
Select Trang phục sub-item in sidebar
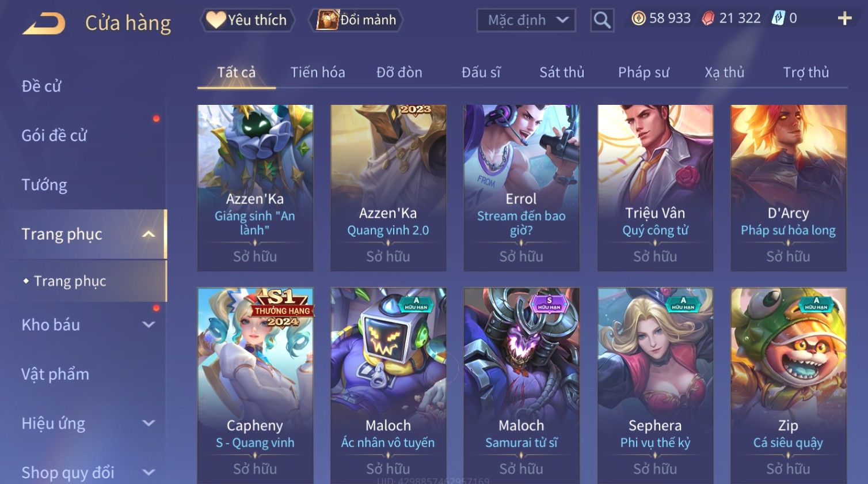(x=70, y=281)
